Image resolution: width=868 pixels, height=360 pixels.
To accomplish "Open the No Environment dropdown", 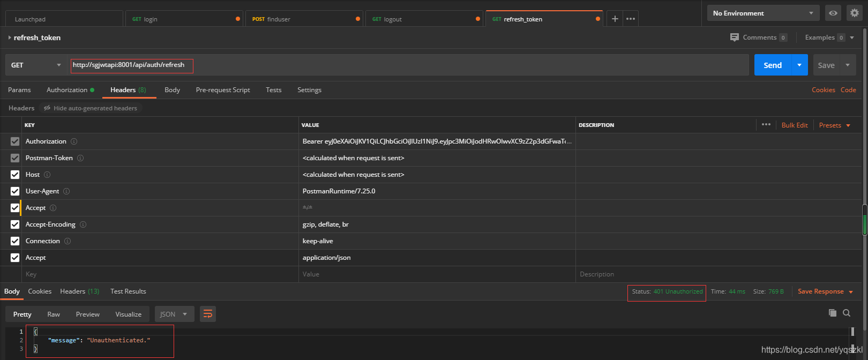I will (763, 13).
